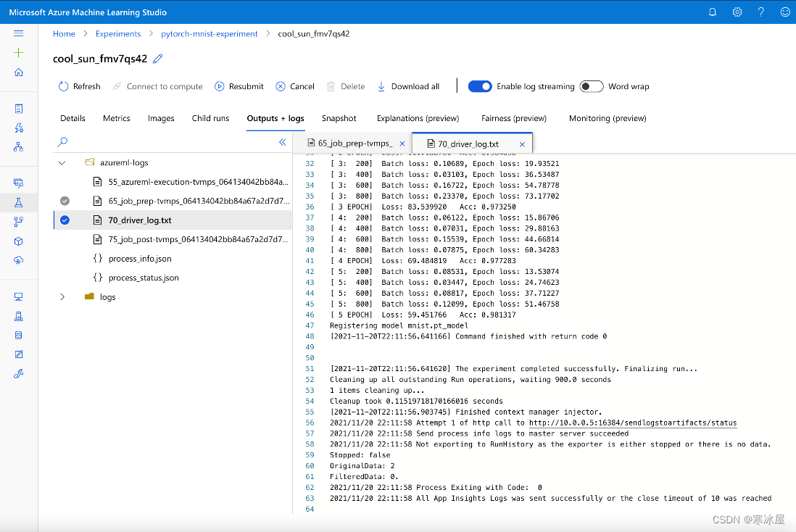The height and width of the screenshot is (532, 796).
Task: Switch to 65_job_prep-tvmps_ file tab
Action: tap(355, 144)
